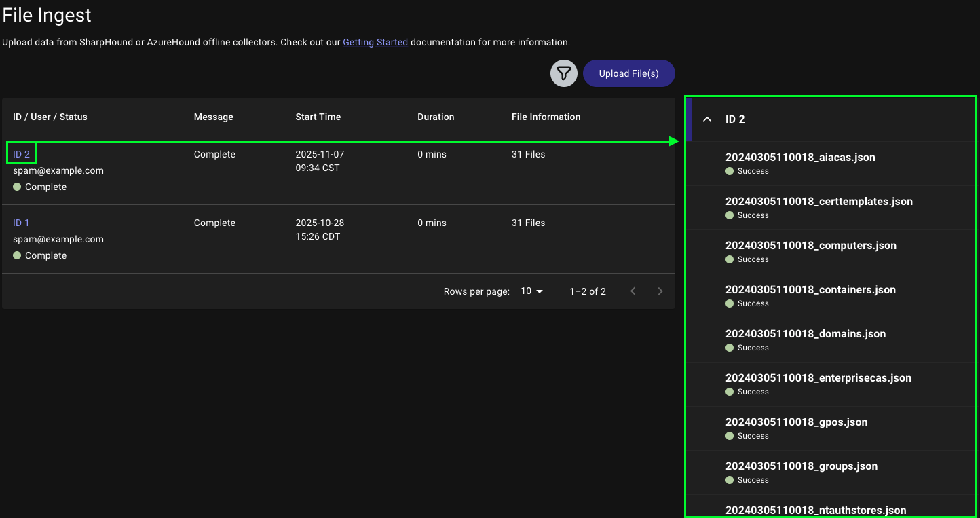Expand the rows-per-page selector showing 10
The height and width of the screenshot is (518, 980).
click(x=531, y=291)
